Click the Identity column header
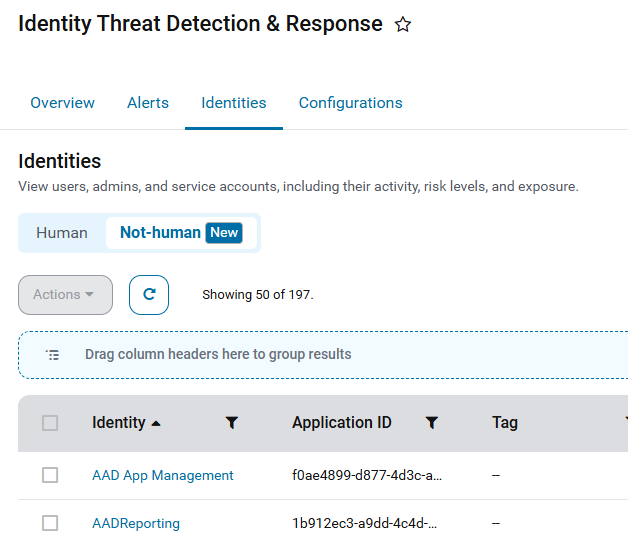 tap(119, 423)
